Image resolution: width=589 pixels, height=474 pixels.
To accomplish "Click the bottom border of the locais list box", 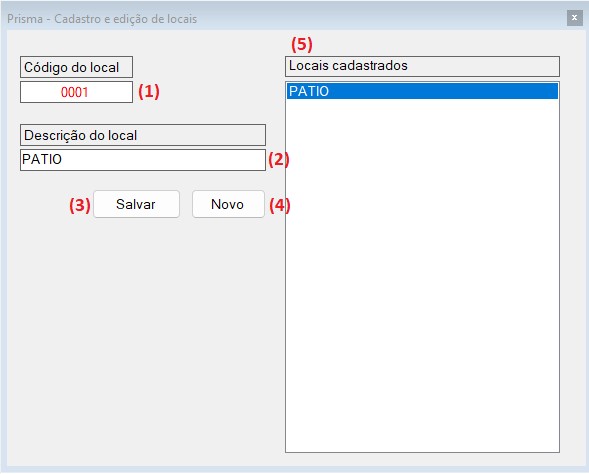I will point(422,452).
